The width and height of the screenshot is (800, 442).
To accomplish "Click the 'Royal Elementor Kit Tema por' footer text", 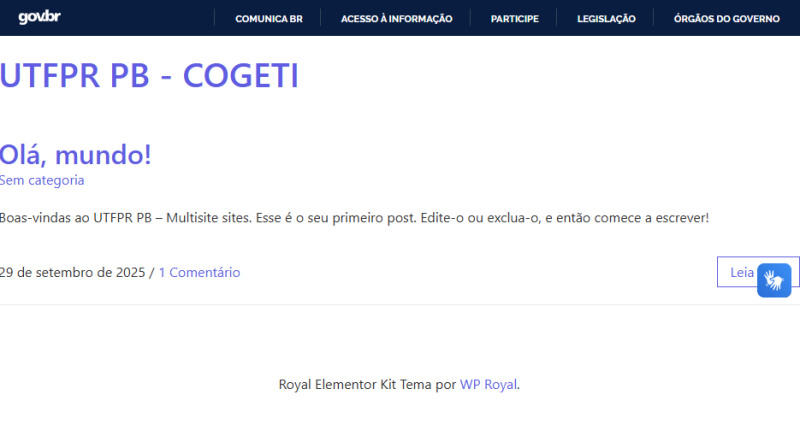I will tap(366, 384).
